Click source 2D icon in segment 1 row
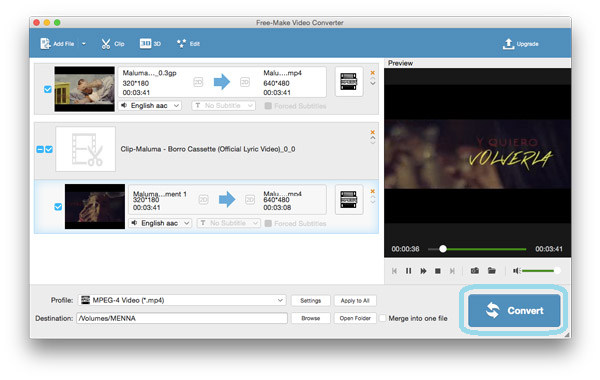The image size is (600, 380). coord(203,200)
